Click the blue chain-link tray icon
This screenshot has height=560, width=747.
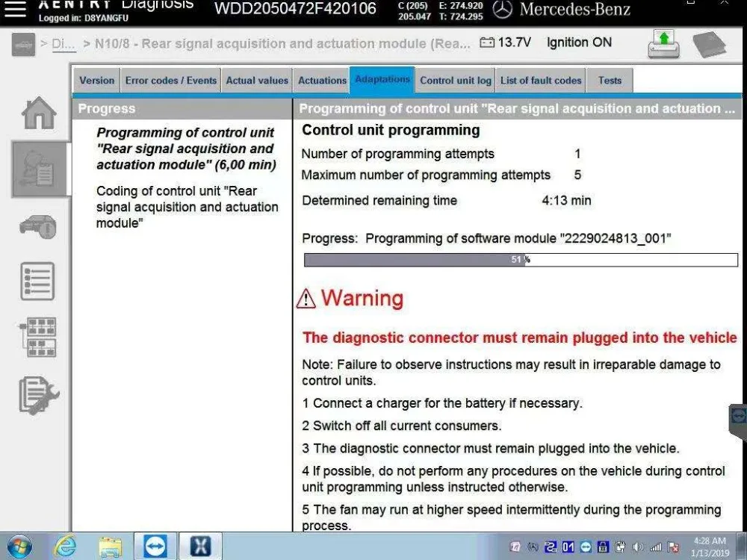[551, 547]
